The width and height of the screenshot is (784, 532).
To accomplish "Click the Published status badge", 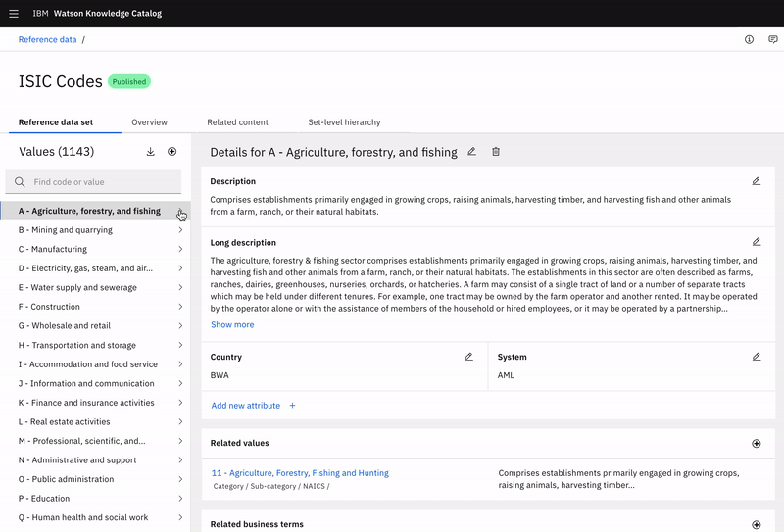I will pyautogui.click(x=129, y=81).
